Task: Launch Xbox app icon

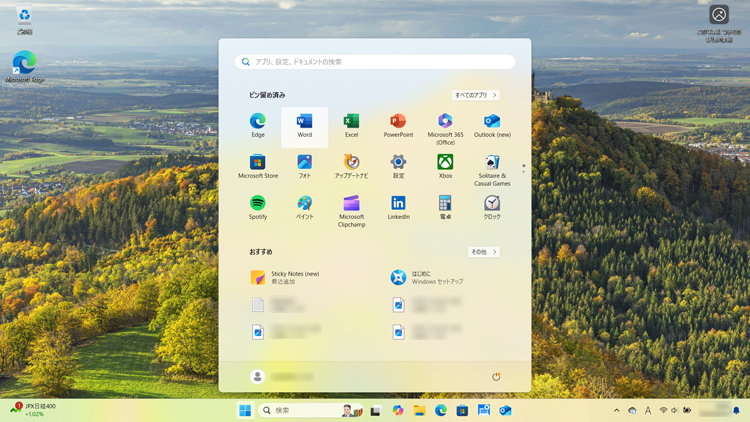Action: [445, 164]
